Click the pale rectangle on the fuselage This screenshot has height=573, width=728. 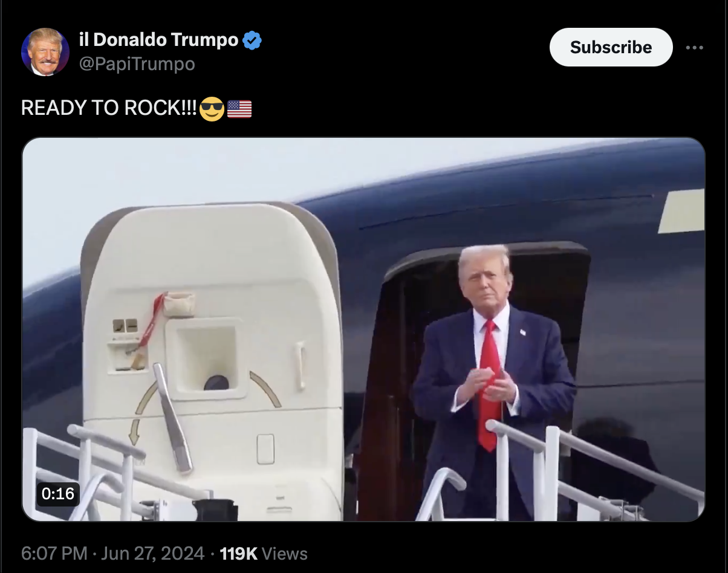(681, 212)
